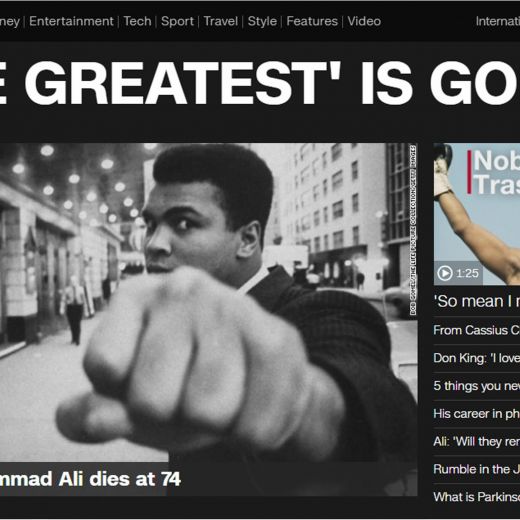View the 'His career in ph' gallery link
This screenshot has height=520, width=520.
[477, 414]
